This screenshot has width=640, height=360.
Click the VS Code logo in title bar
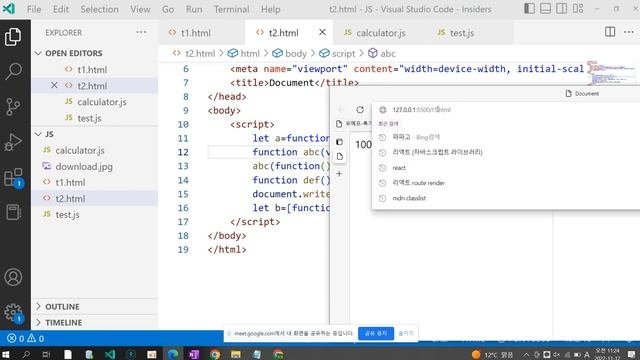(9, 9)
